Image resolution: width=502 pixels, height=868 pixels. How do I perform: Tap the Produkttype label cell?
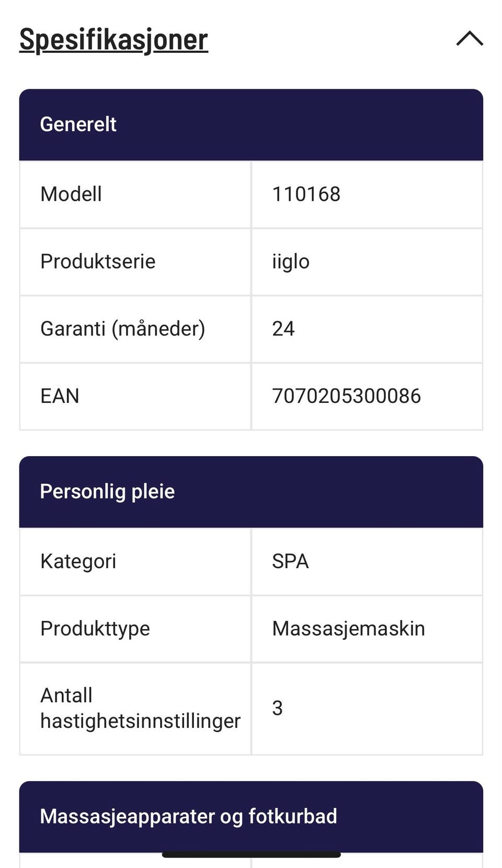95,629
